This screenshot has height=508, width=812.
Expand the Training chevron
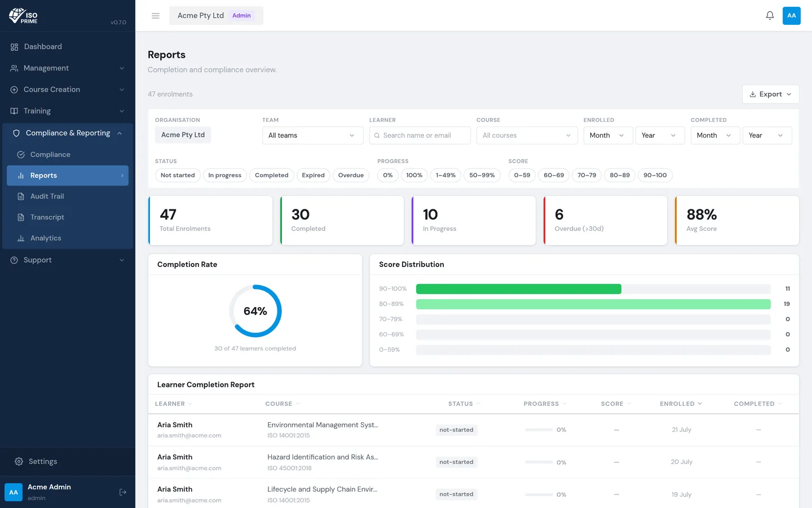click(x=122, y=111)
